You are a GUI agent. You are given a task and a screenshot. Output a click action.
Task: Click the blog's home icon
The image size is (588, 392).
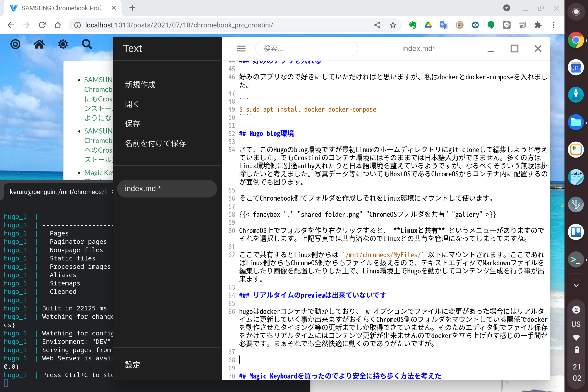[x=39, y=45]
